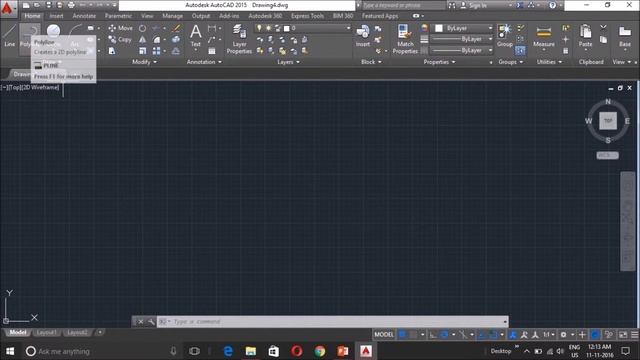Expand the Modify panel

click(x=144, y=62)
